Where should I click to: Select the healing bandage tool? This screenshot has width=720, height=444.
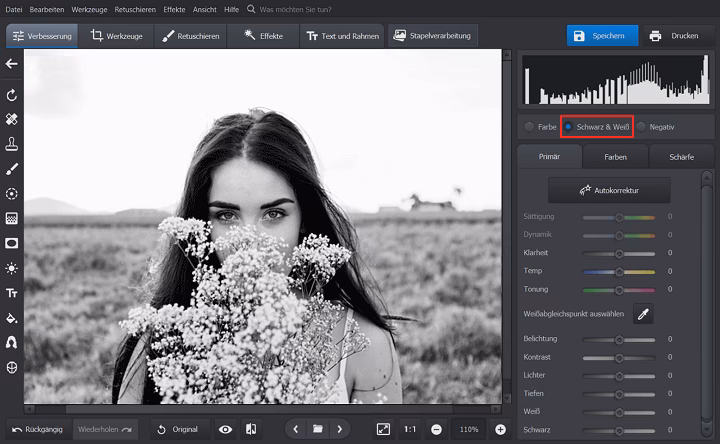12,119
